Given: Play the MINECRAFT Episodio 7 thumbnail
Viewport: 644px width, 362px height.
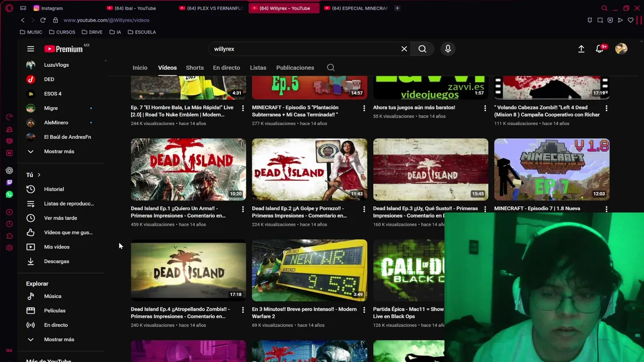Looking at the screenshot, I should pos(552,169).
